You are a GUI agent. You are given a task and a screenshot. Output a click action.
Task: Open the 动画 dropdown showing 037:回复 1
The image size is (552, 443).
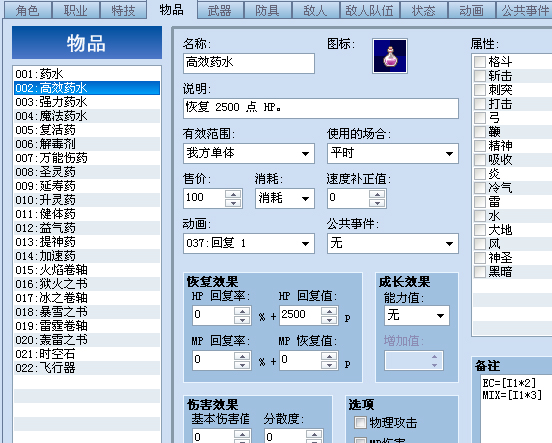pos(249,243)
